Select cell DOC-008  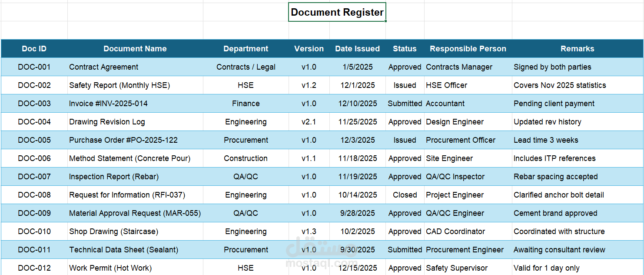click(x=34, y=195)
